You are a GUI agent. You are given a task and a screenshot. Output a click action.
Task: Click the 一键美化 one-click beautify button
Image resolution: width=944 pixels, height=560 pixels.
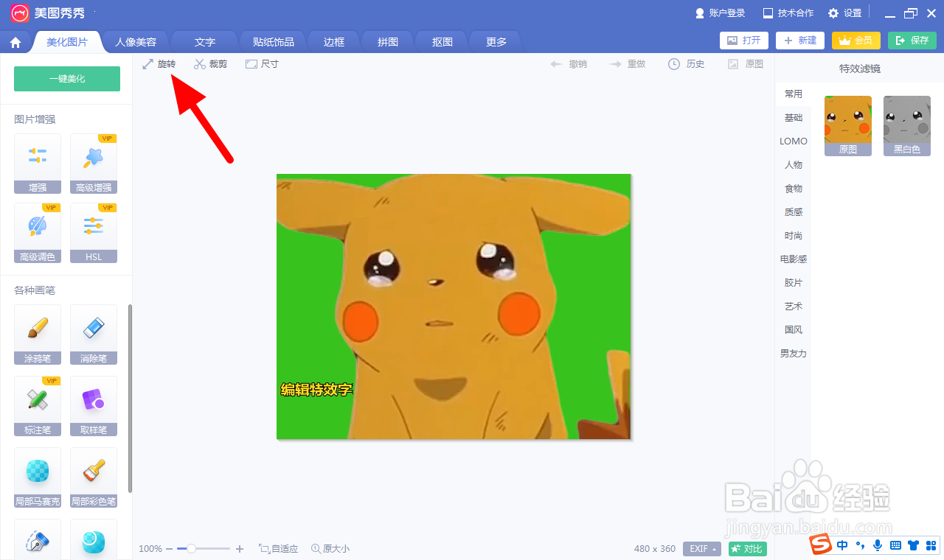point(67,79)
